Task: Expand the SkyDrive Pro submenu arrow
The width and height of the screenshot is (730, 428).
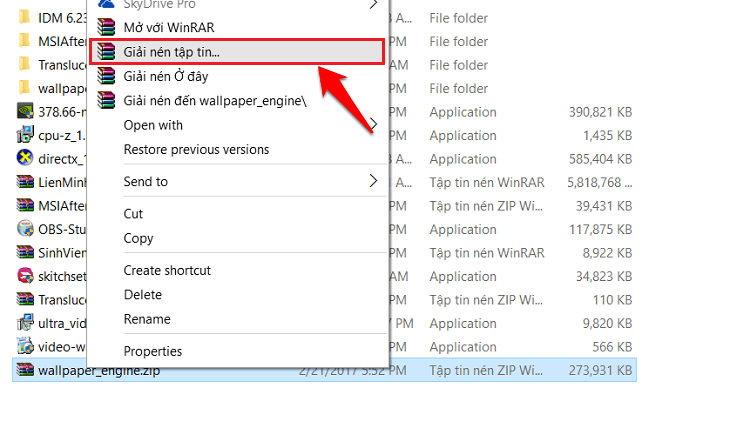Action: [x=373, y=5]
